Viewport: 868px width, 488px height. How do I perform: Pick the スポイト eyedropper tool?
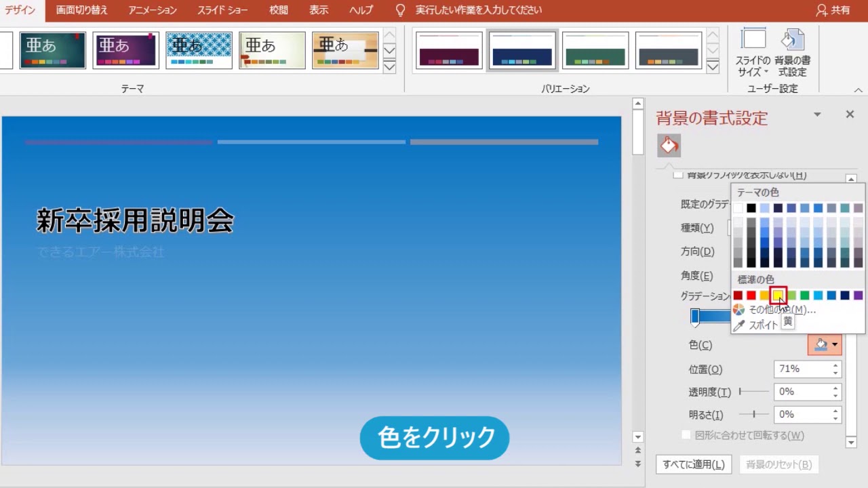pyautogui.click(x=756, y=325)
